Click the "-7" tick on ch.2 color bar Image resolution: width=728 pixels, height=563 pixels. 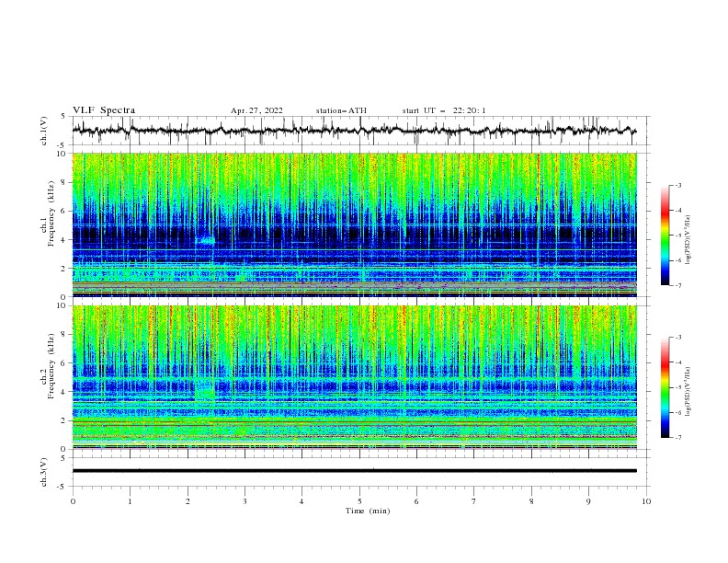(677, 437)
